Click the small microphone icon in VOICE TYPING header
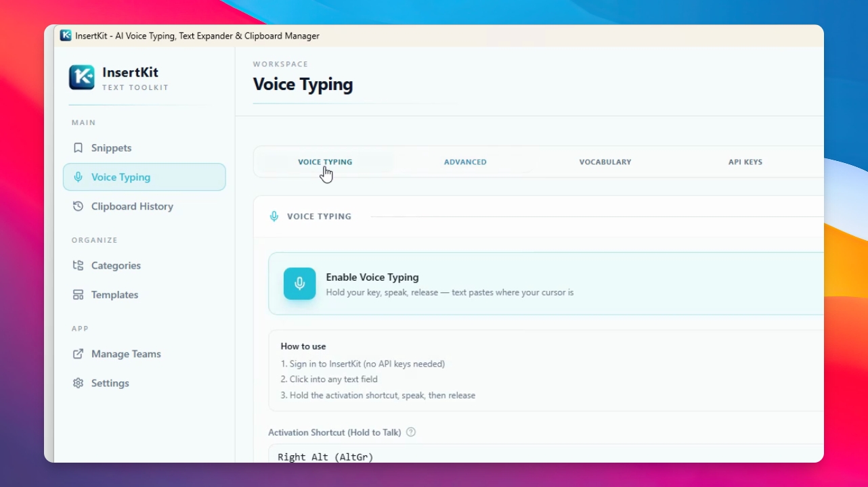 pos(274,216)
